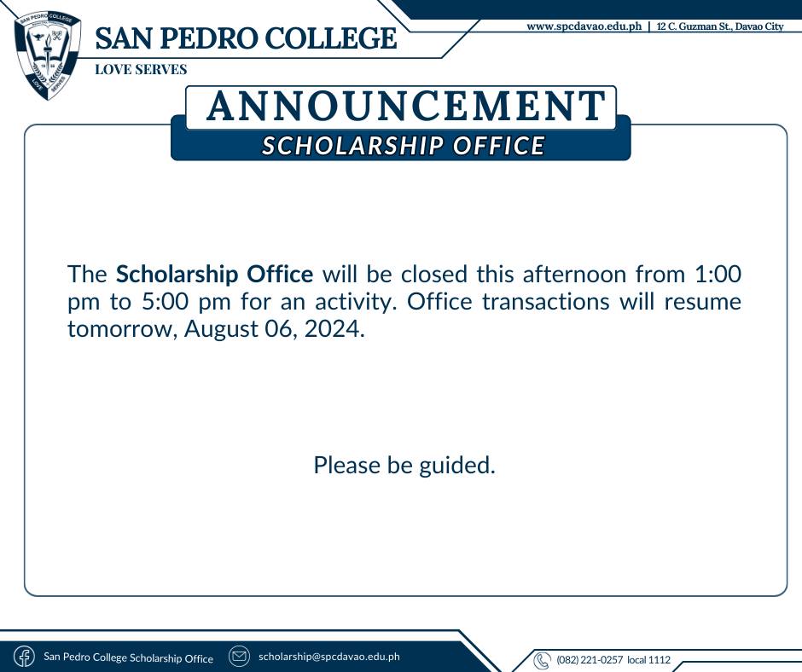Click the (082) 221-0257 local 1112 number
Image resolution: width=802 pixels, height=672 pixels.
(613, 660)
